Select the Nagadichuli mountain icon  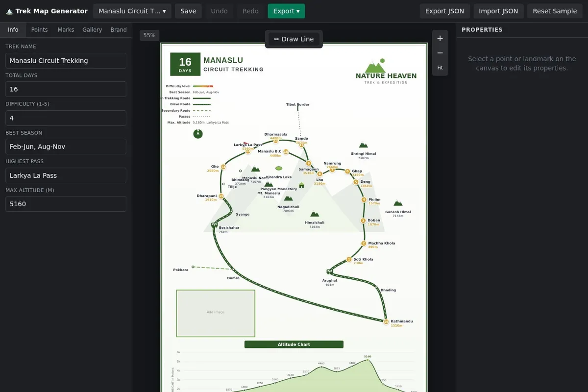pyautogui.click(x=288, y=198)
